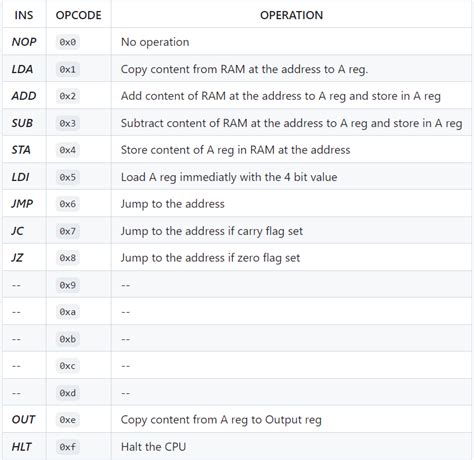Select the OPCODE column header

tap(78, 15)
